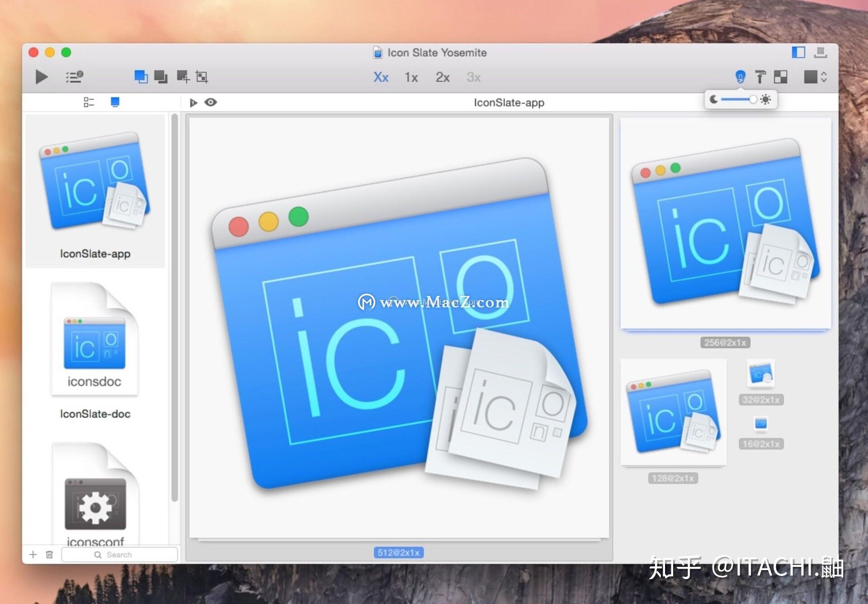Screen dimensions: 868x604
Task: Select the blue overlapping squares layer tool
Action: tap(141, 77)
